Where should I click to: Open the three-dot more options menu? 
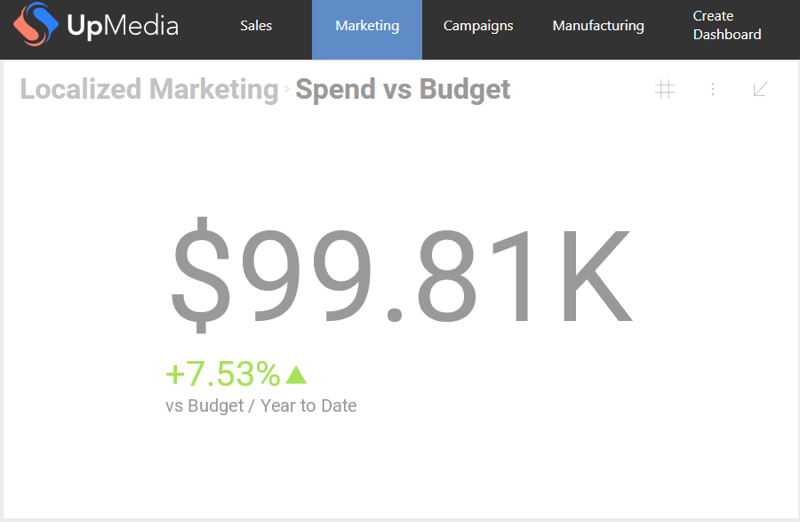click(713, 89)
